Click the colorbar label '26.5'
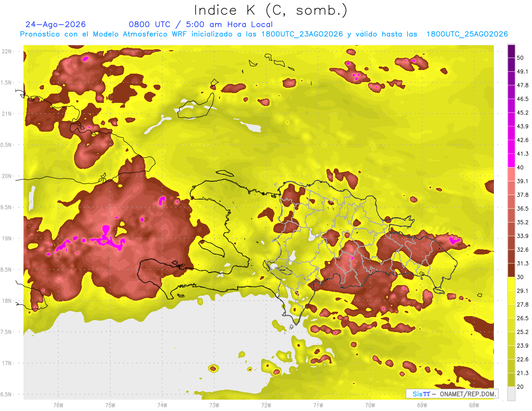Viewport: 532px width, 411px height. 523,318
